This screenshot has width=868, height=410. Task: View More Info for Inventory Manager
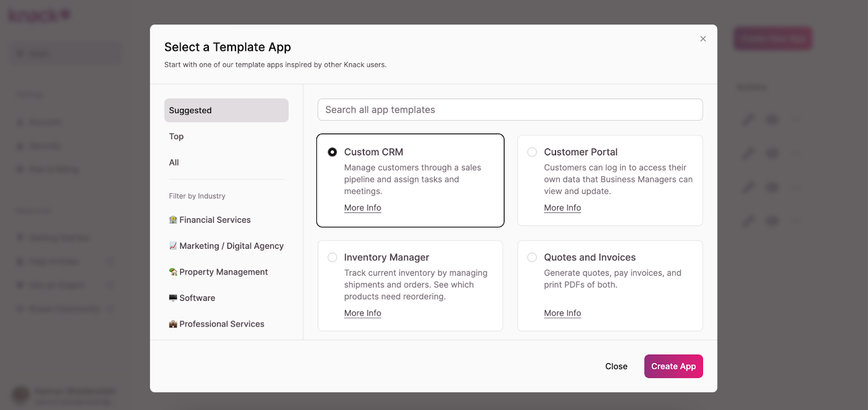coord(362,313)
